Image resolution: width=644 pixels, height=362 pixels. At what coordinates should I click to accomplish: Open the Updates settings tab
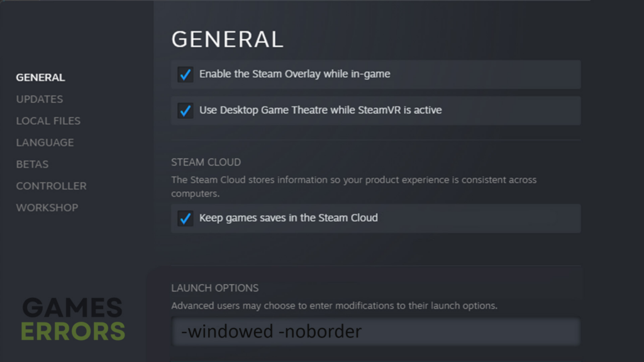point(39,99)
